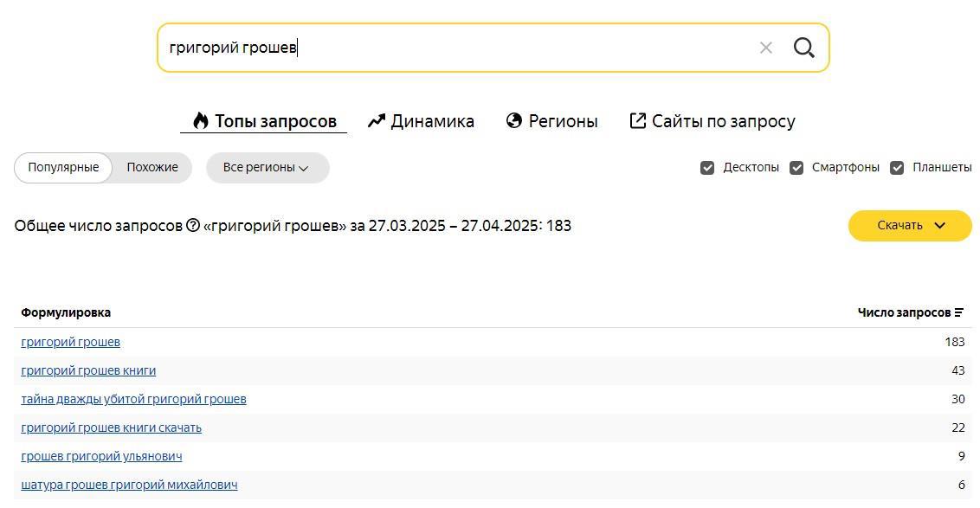The width and height of the screenshot is (980, 508).
Task: Select the Популярные filter option
Action: [x=63, y=168]
